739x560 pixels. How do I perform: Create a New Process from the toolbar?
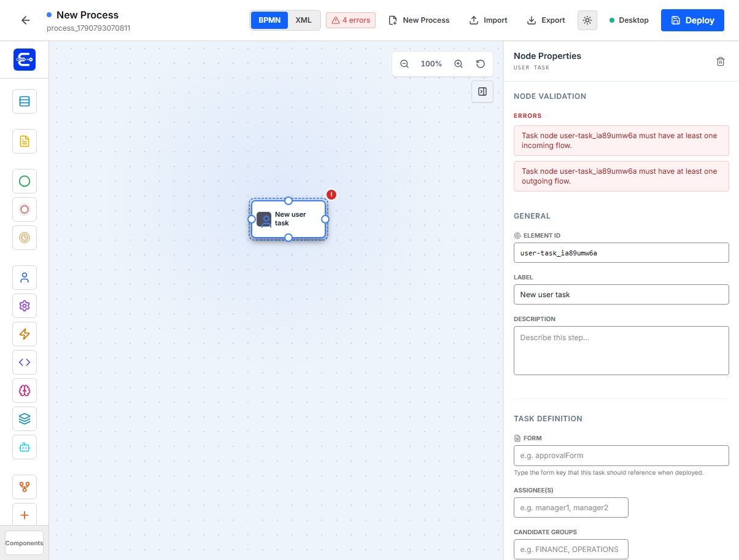[419, 20]
